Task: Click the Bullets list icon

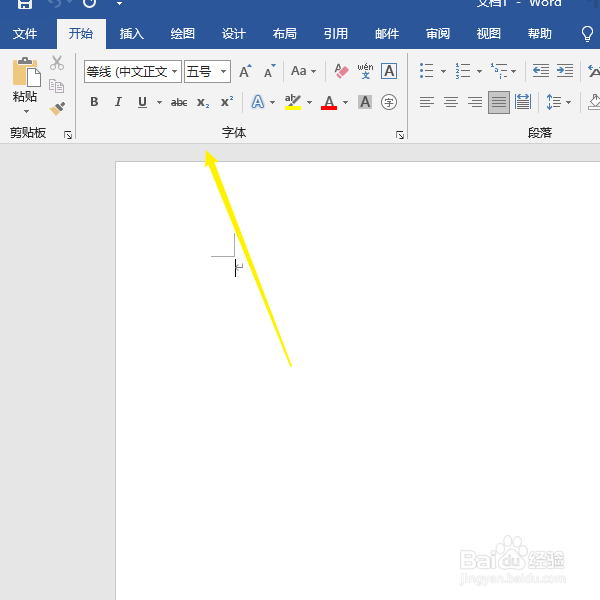Action: [427, 71]
